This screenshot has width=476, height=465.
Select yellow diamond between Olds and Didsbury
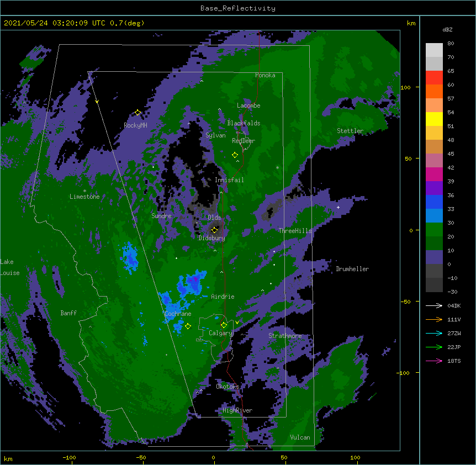click(214, 230)
